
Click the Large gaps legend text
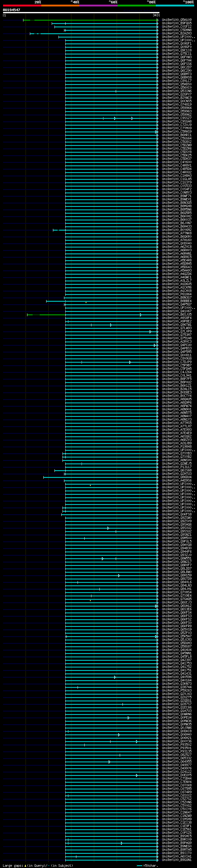coord(13,865)
